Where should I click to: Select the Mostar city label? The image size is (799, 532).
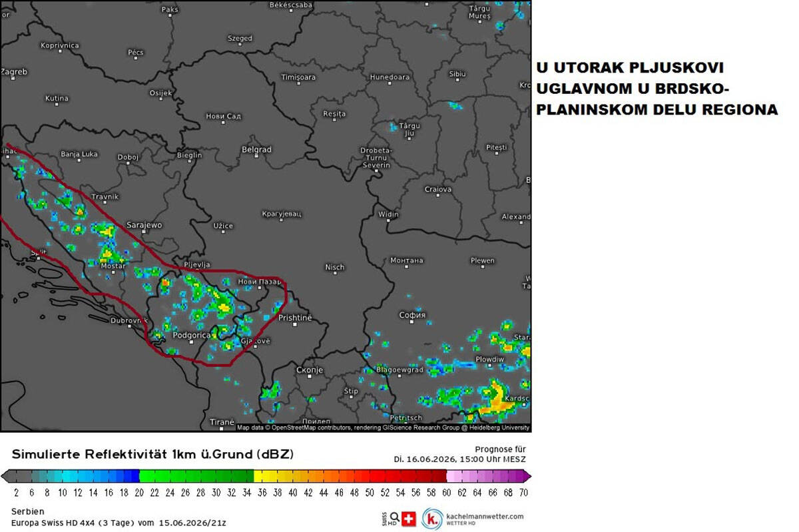113,266
